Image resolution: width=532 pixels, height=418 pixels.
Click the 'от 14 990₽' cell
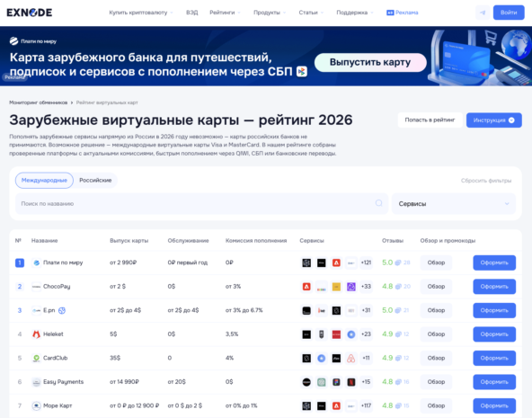coord(124,382)
